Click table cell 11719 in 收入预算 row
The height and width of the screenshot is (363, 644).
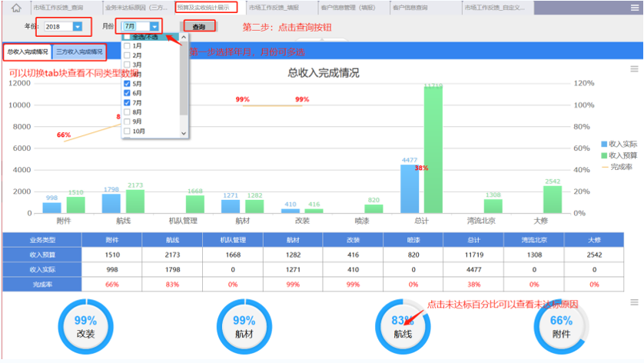click(473, 255)
